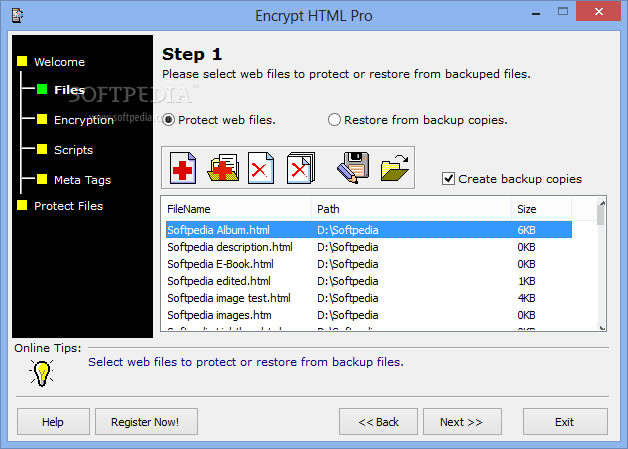The width and height of the screenshot is (628, 449).
Task: Click the Save project floppy disk icon
Action: [x=353, y=168]
